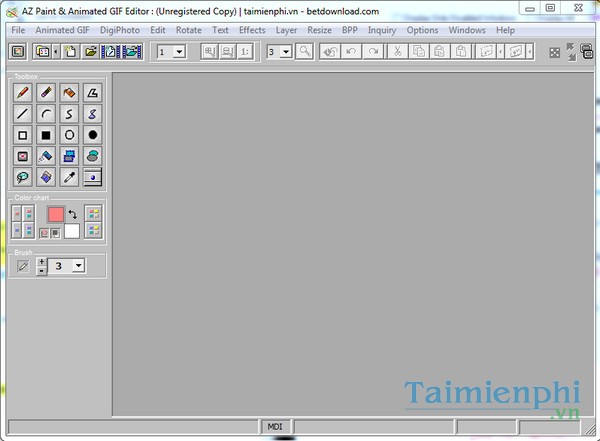Image resolution: width=600 pixels, height=441 pixels.
Task: Select the teal elliptical selection tool
Action: pyautogui.click(x=93, y=156)
